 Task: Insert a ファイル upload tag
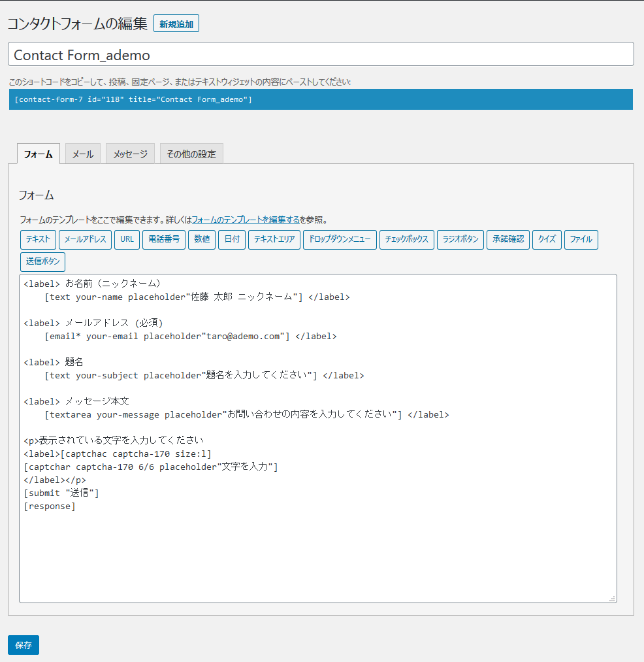[x=581, y=239]
